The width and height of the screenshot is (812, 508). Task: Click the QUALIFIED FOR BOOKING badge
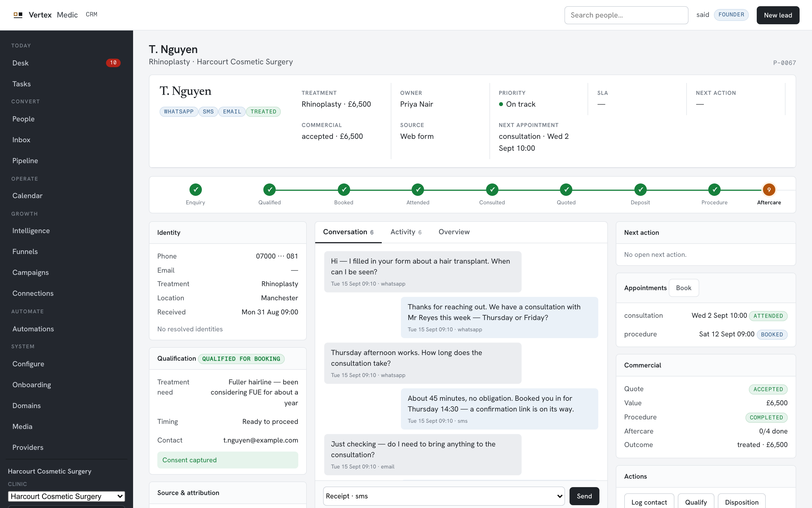[x=241, y=359]
